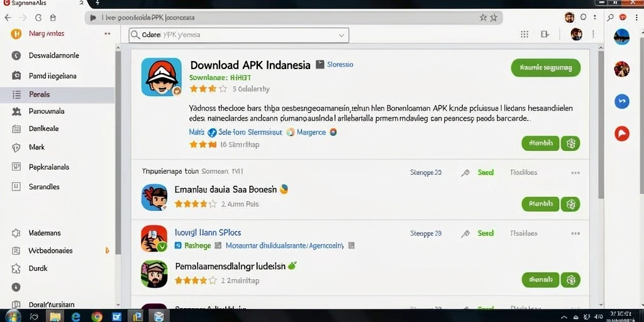This screenshot has width=644, height=322.
Task: Click the home icon next to reload
Action: pyautogui.click(x=53, y=18)
